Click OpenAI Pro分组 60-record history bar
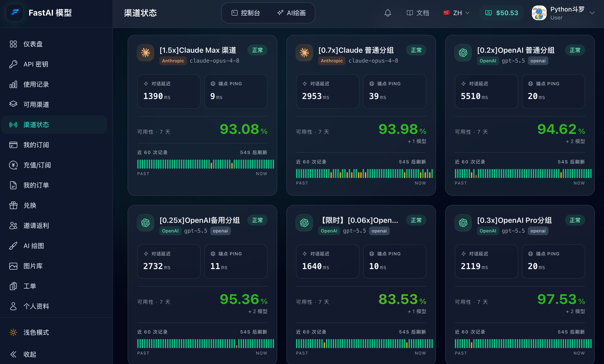 [523, 343]
